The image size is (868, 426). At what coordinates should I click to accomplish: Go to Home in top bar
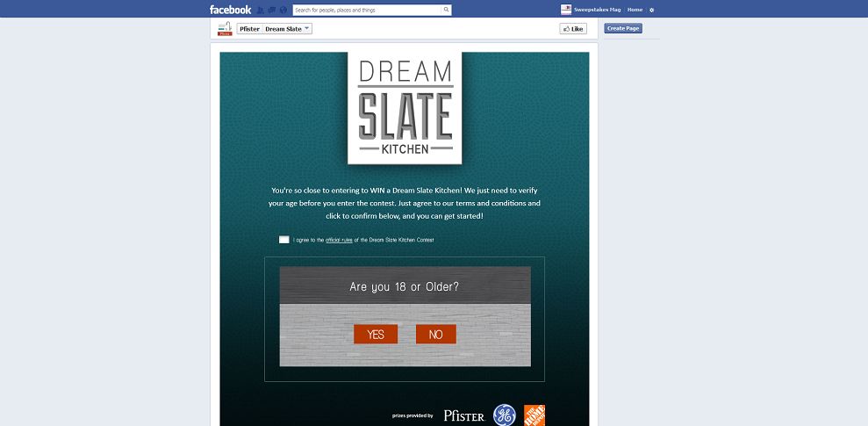[635, 10]
